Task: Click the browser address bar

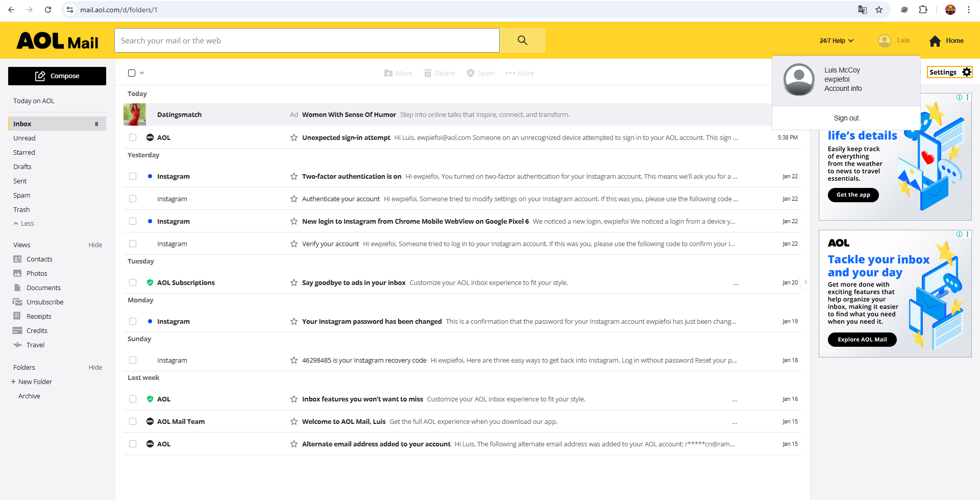Action: point(459,10)
